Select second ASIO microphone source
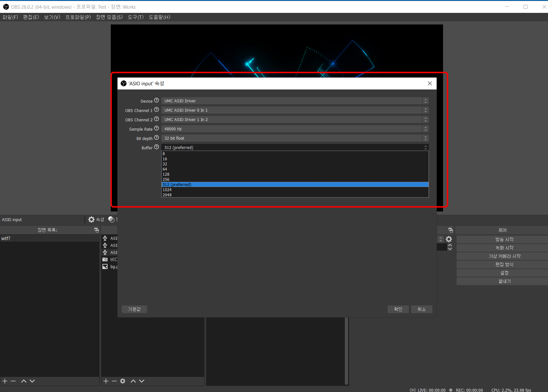Viewport: 548px width, 392px height. coord(109,245)
